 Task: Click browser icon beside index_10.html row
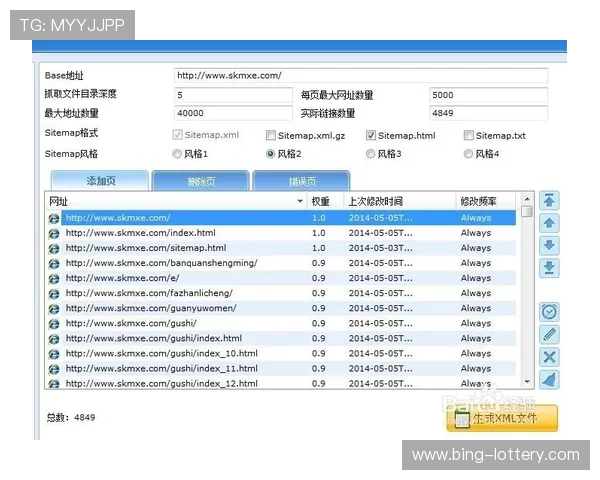click(x=54, y=354)
